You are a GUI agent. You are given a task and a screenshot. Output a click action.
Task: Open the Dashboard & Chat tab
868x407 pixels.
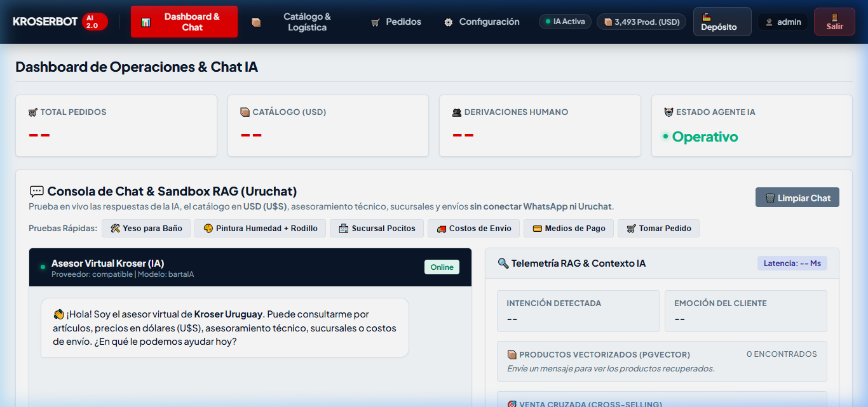tap(184, 22)
